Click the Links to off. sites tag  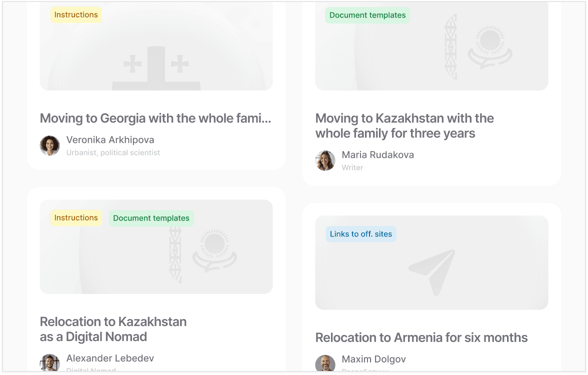(361, 234)
